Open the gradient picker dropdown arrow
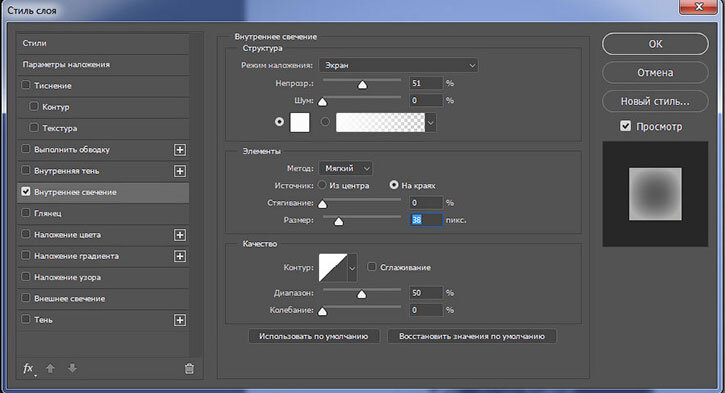 click(431, 123)
